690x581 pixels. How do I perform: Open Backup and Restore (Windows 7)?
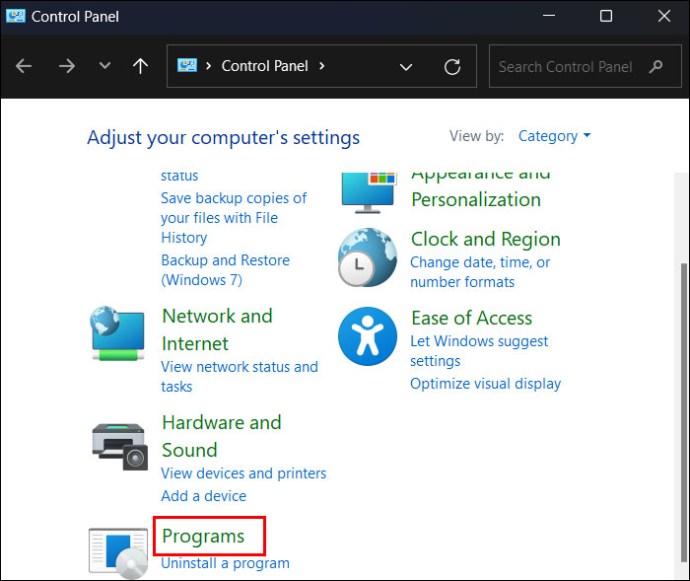(x=225, y=270)
